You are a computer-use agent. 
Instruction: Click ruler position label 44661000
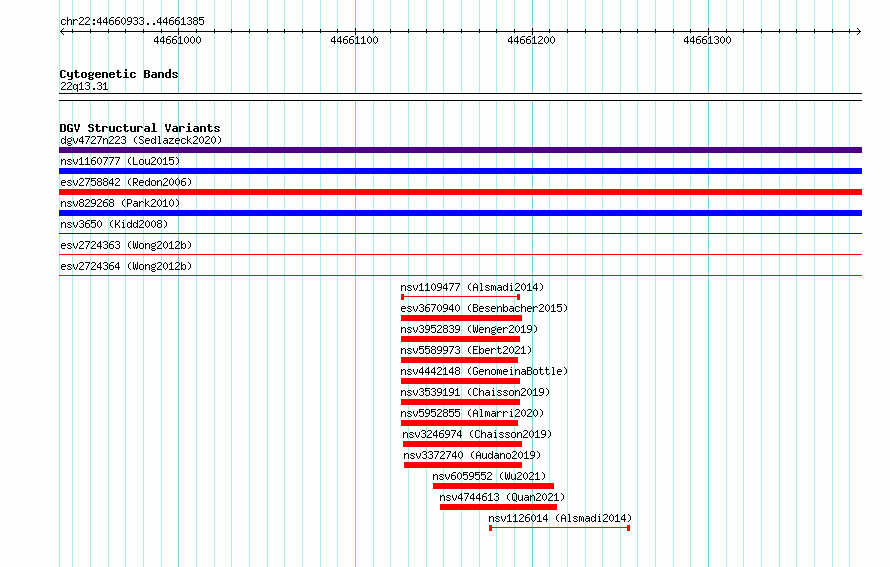[178, 40]
